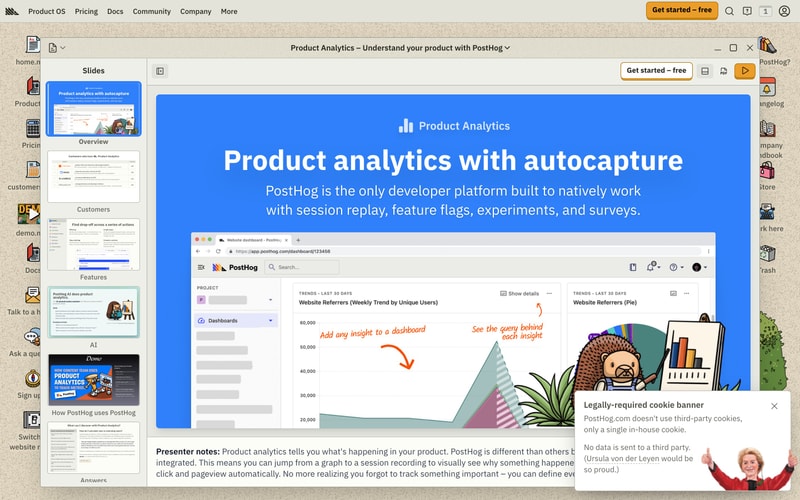
Task: Open the document icon menu in window title bar
Action: click(x=56, y=47)
